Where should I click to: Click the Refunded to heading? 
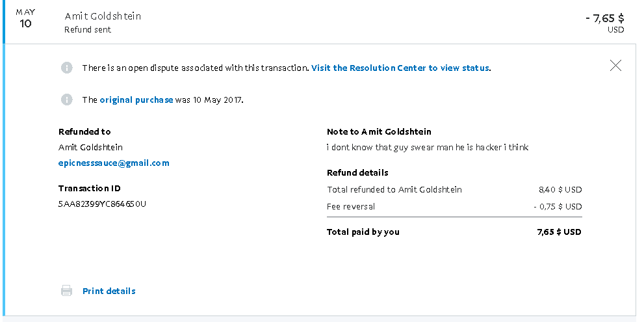pyautogui.click(x=84, y=131)
